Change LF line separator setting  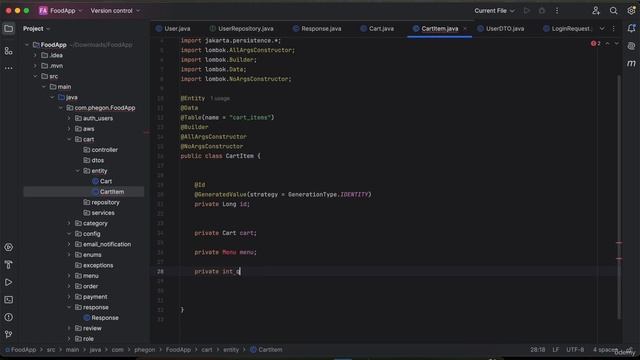point(556,350)
